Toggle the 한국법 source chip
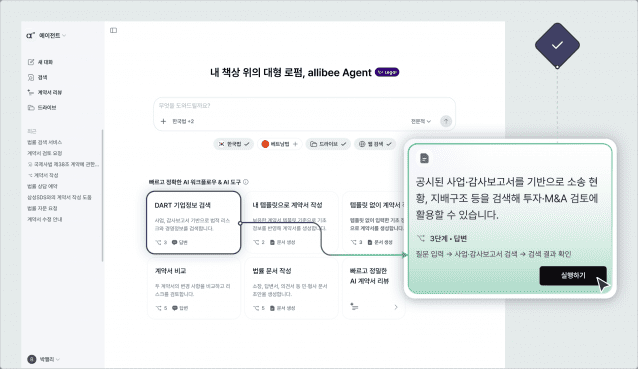 pos(234,144)
